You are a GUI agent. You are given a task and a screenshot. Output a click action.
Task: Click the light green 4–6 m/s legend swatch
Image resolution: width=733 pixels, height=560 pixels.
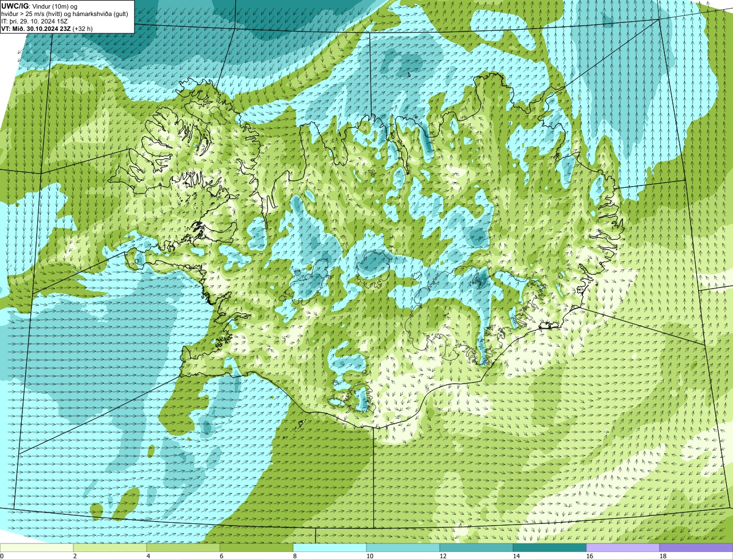(183, 548)
